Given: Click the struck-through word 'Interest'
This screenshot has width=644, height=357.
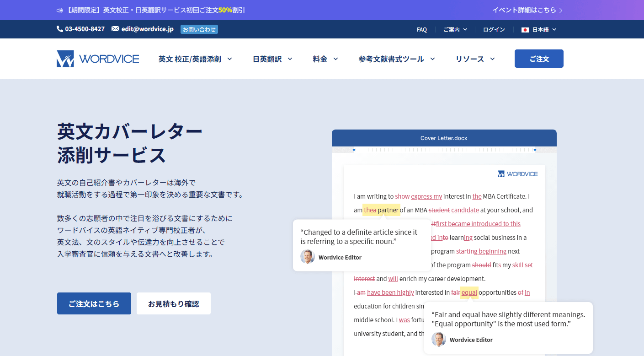Looking at the screenshot, I should (x=364, y=279).
